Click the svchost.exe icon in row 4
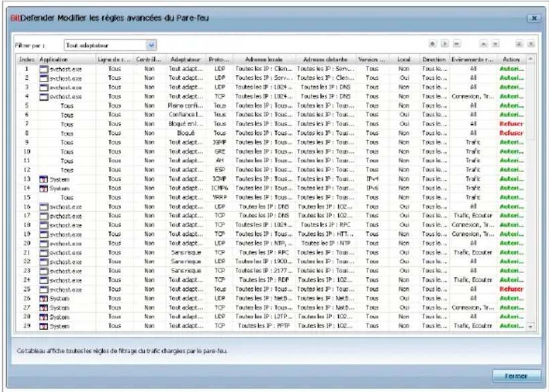 coord(44,96)
